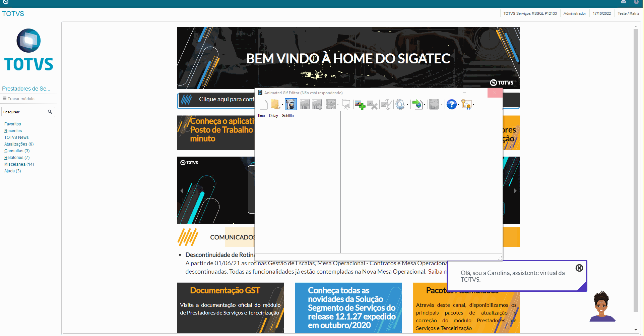Click the Gif Editor window title icon
Image resolution: width=644 pixels, height=336 pixels.
(260, 93)
